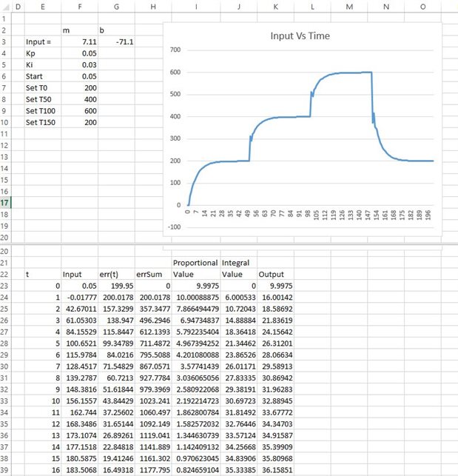Select the Ki value 0.03

coord(79,64)
